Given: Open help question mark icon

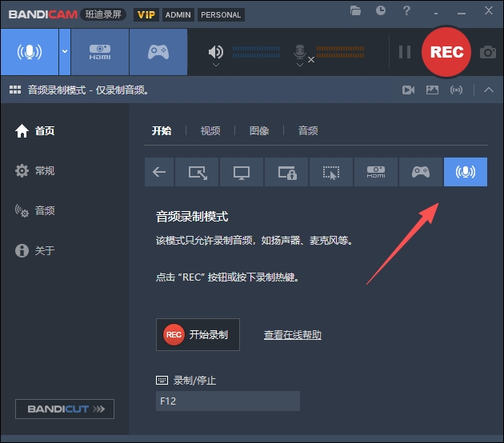Looking at the screenshot, I should click(x=406, y=11).
